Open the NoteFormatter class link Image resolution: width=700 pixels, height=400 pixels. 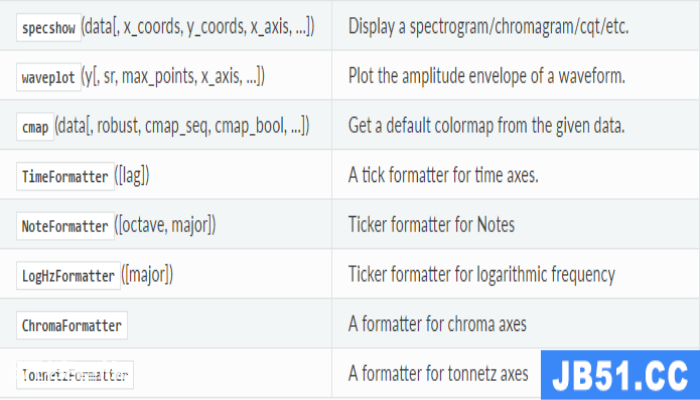coord(65,226)
